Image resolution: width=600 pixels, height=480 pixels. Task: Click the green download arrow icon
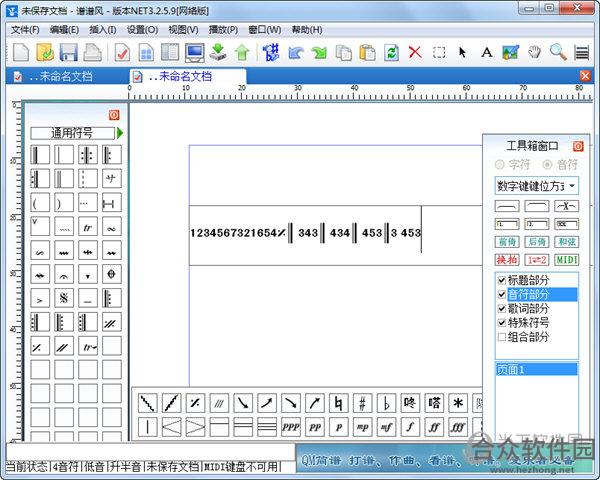pos(218,52)
